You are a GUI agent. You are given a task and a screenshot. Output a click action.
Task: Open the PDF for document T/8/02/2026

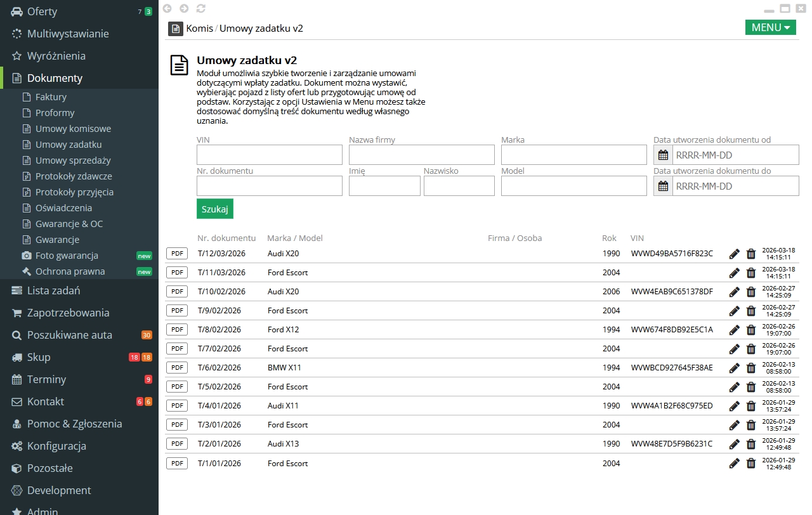click(x=177, y=330)
